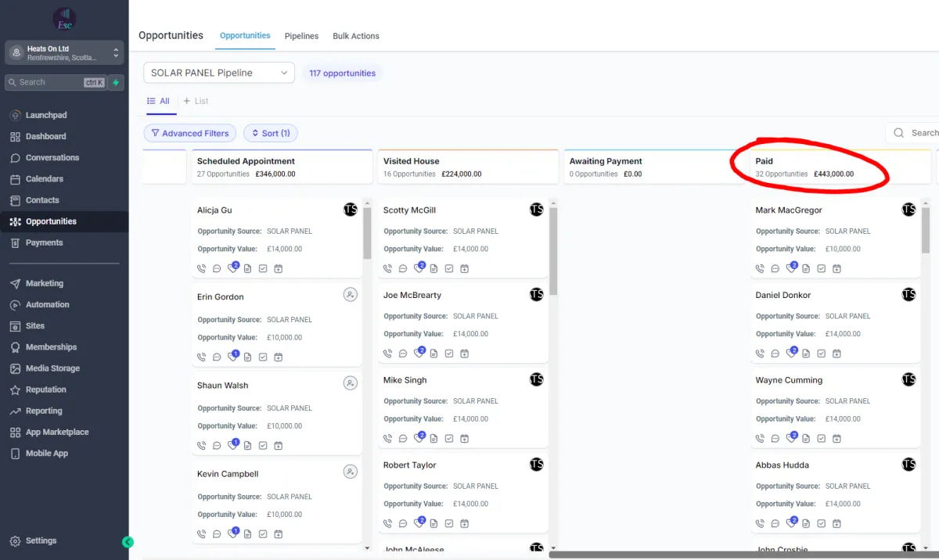Switch to the Pipelines tab
Screen dimensions: 939x560
coord(301,36)
